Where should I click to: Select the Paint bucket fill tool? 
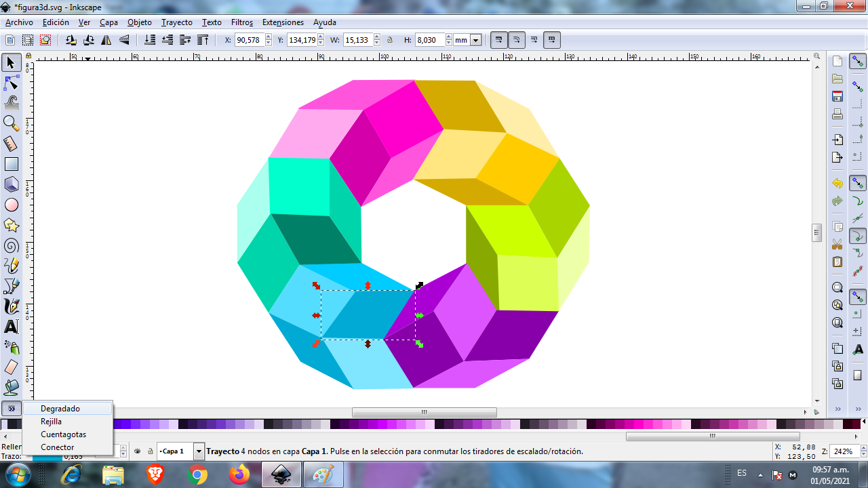[x=11, y=388]
